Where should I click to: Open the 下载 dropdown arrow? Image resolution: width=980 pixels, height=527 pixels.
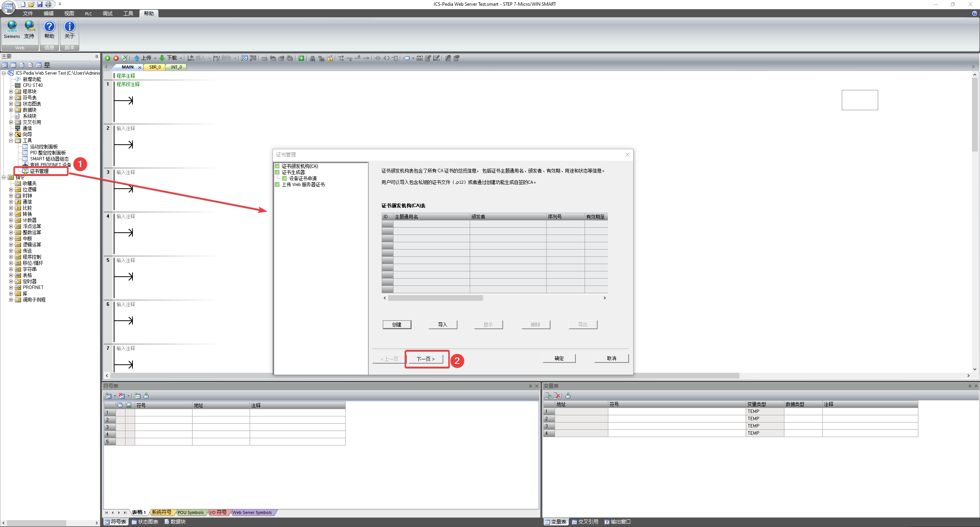pos(181,58)
